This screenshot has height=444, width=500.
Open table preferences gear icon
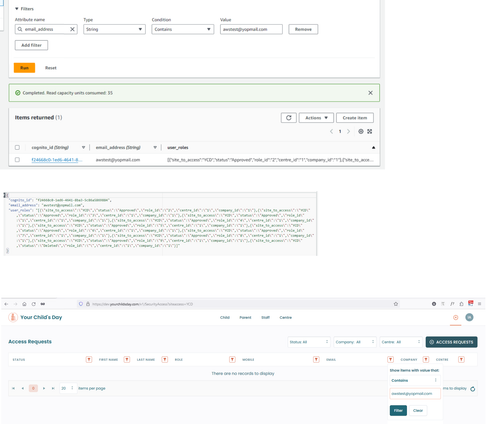click(361, 131)
